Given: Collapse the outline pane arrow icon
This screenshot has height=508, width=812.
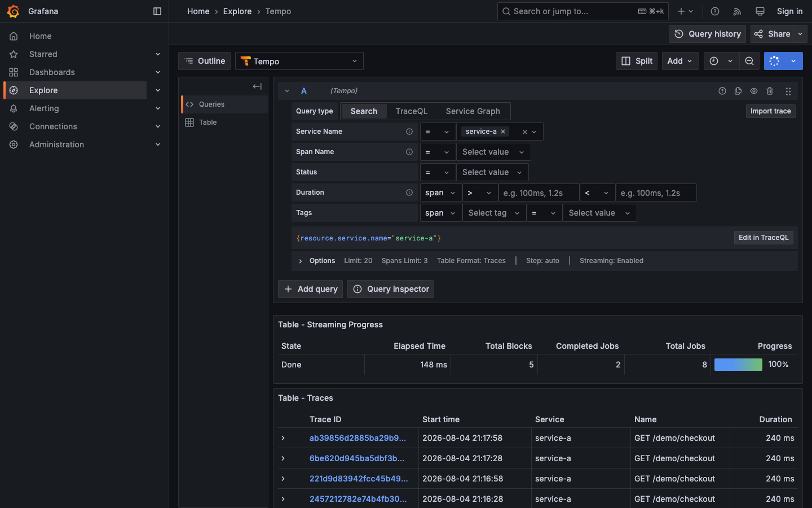Looking at the screenshot, I should (257, 86).
